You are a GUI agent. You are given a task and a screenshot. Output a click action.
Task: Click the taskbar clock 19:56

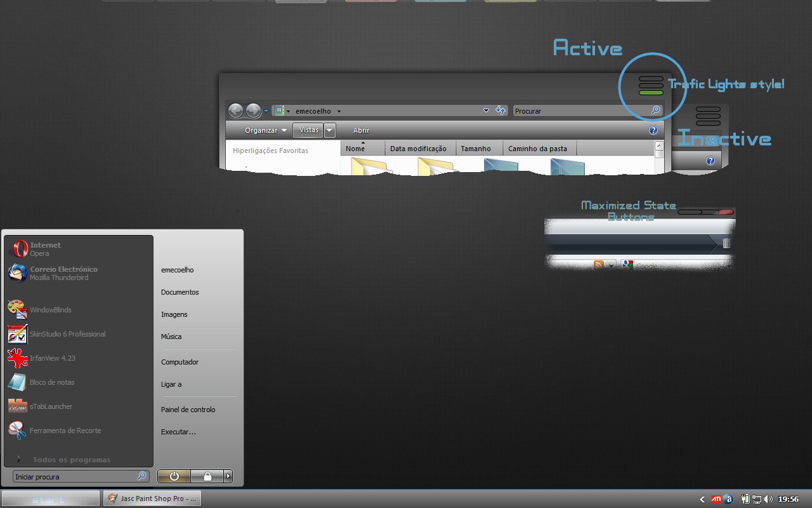(789, 499)
